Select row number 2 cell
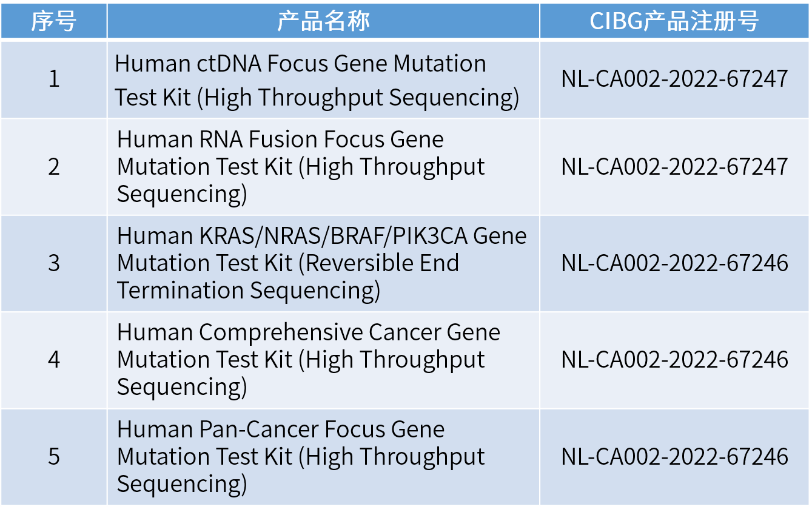 click(x=54, y=167)
